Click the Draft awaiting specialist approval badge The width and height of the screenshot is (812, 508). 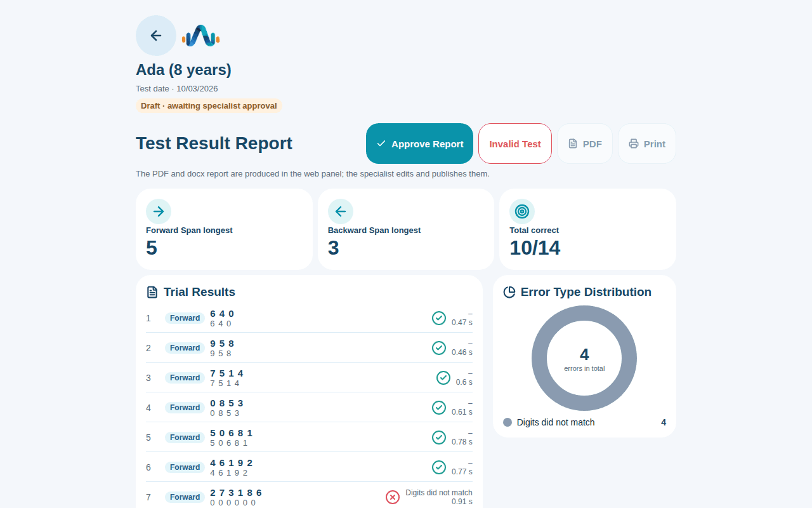click(209, 106)
